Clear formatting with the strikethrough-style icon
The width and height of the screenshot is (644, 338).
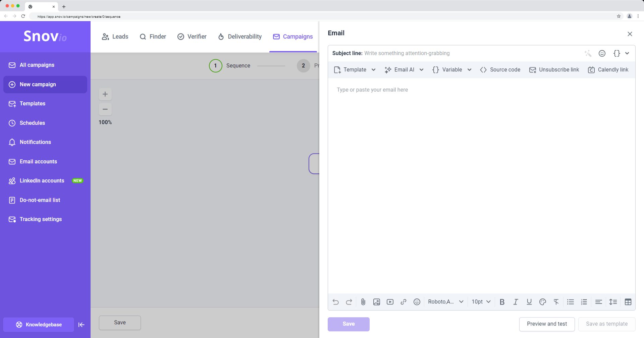pyautogui.click(x=556, y=302)
